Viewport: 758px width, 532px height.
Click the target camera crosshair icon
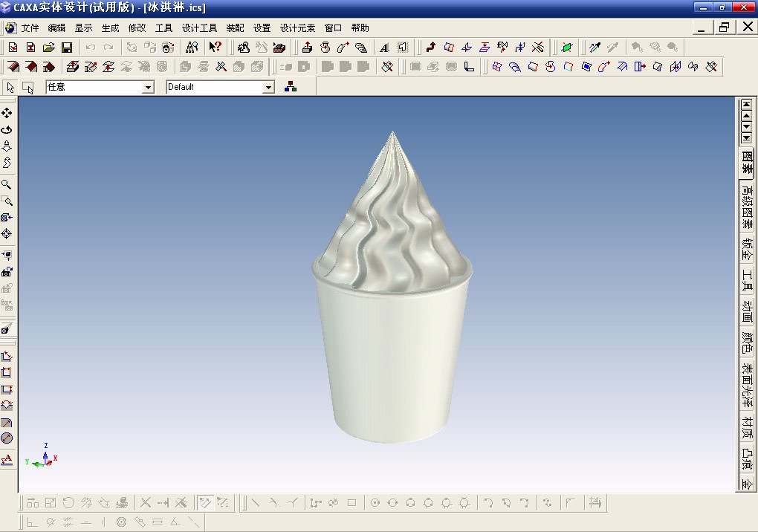pyautogui.click(x=7, y=234)
